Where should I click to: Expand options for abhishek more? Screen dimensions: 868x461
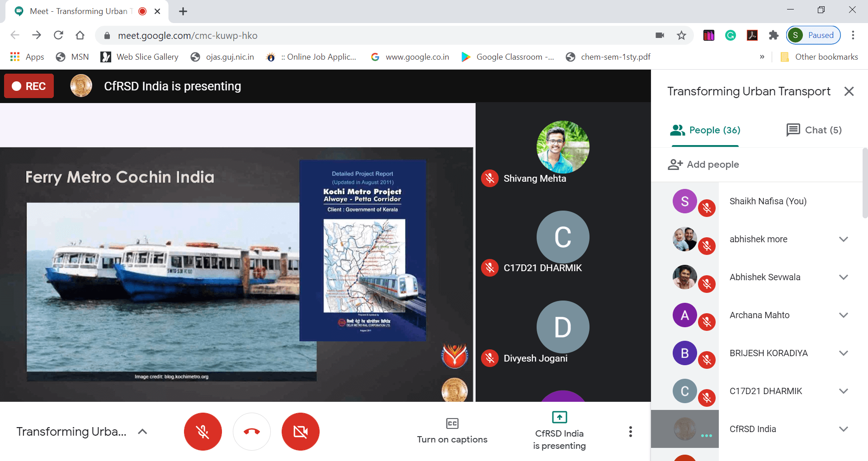pos(843,239)
